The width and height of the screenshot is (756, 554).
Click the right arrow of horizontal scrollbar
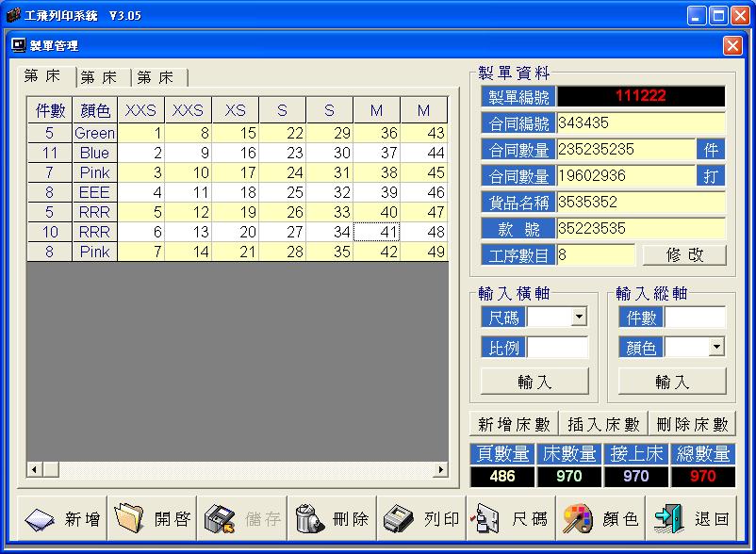click(440, 469)
